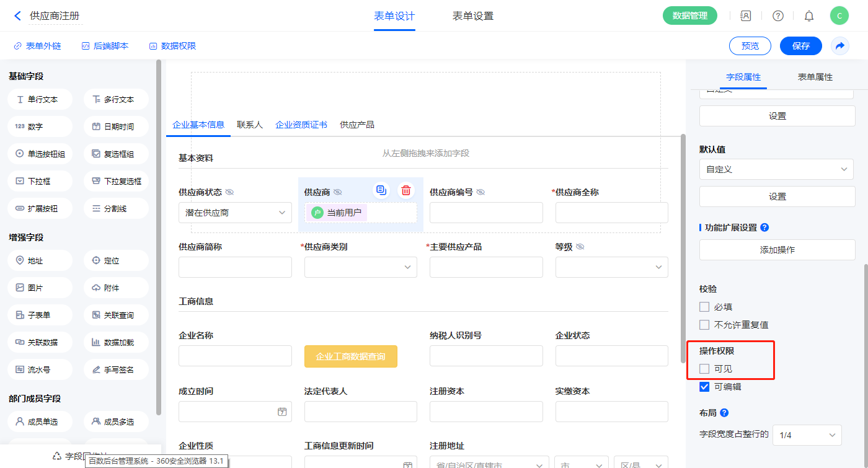Click the 保存 button
Screen dimensions: 868x468
pos(800,46)
